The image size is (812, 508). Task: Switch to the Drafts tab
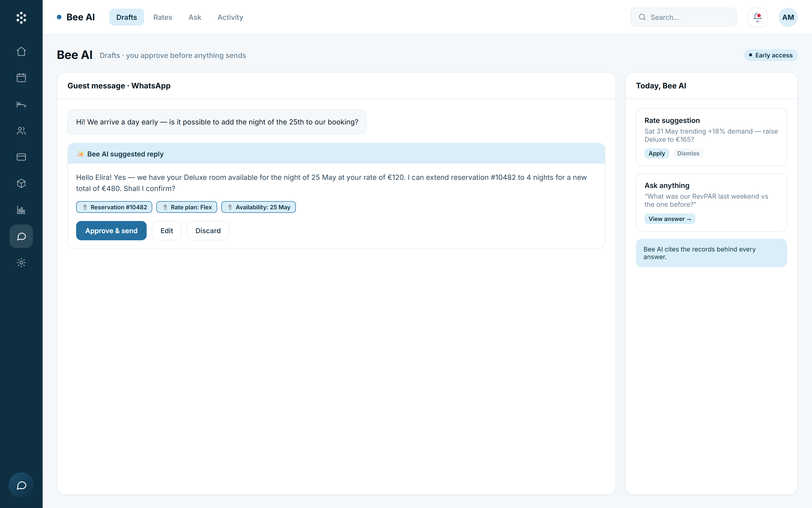point(127,17)
